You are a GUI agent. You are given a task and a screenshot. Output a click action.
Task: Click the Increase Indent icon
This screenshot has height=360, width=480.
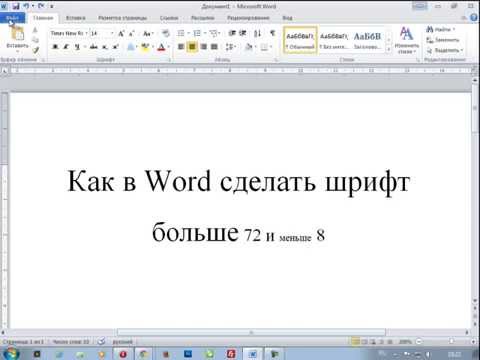243,33
